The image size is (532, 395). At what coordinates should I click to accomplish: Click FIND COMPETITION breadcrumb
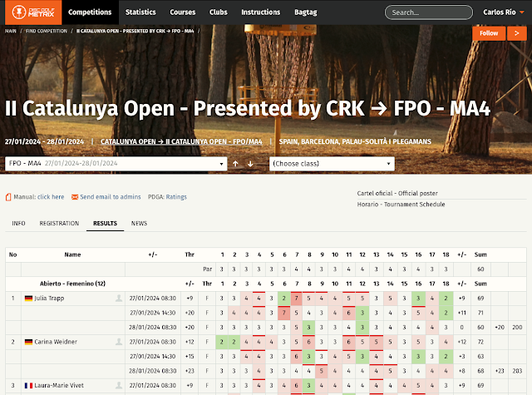pyautogui.click(x=47, y=31)
